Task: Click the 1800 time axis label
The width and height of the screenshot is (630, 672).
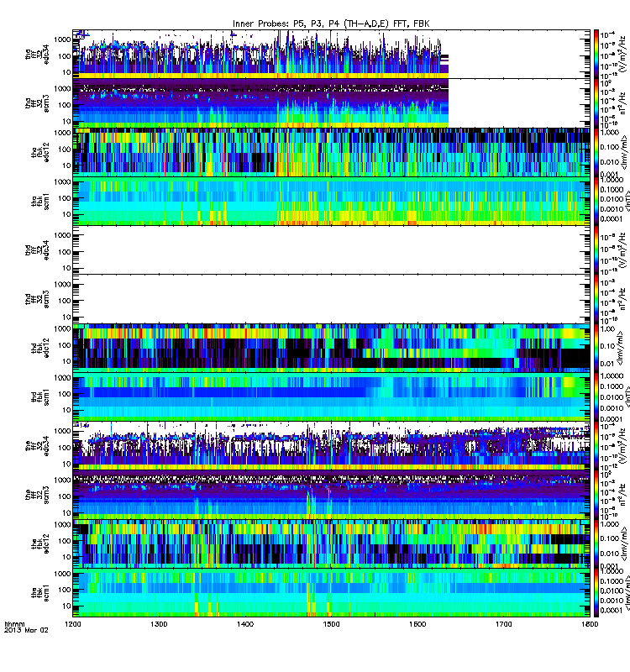Action: pos(590,624)
